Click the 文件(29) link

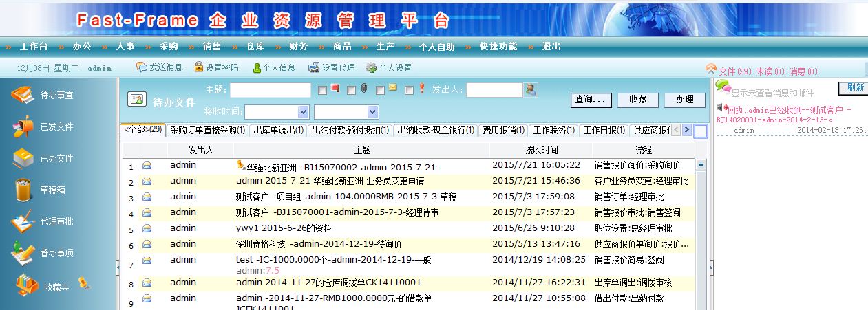coord(735,71)
